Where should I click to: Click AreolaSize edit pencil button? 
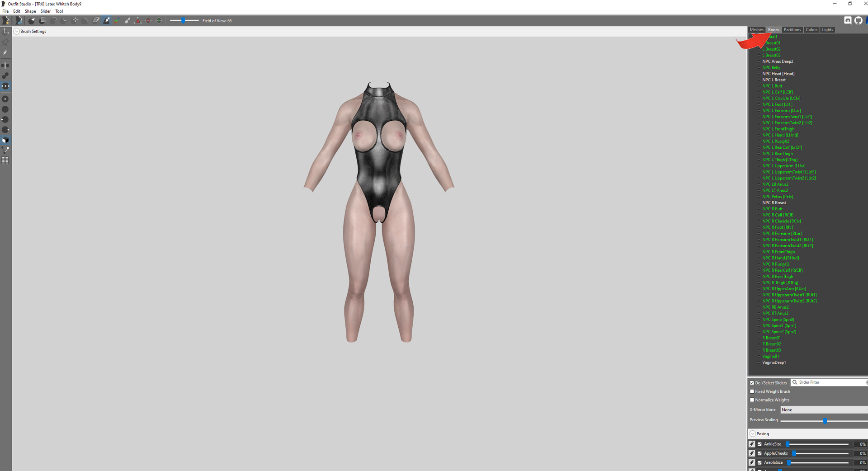752,462
